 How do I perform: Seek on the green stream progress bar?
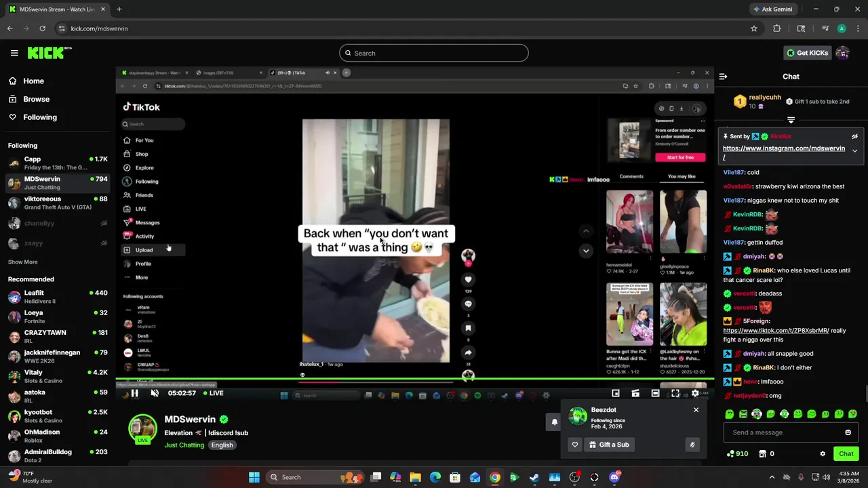tap(414, 378)
